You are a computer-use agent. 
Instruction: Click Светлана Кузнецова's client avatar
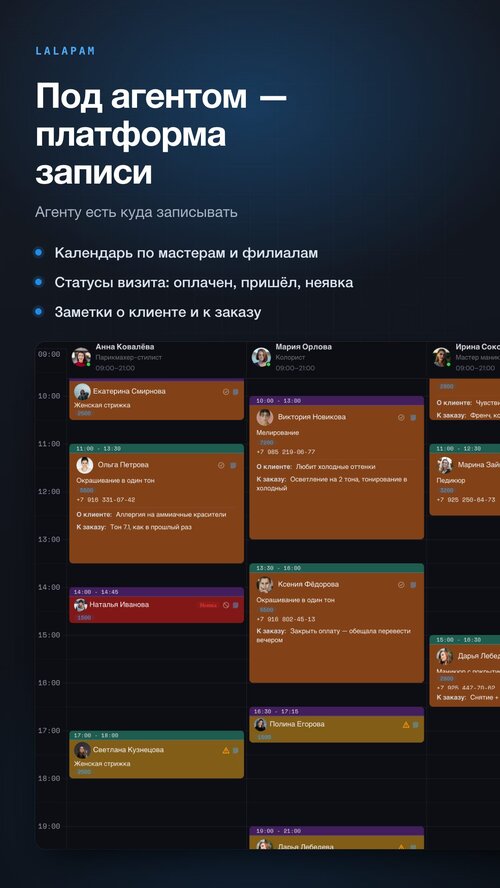pos(82,750)
